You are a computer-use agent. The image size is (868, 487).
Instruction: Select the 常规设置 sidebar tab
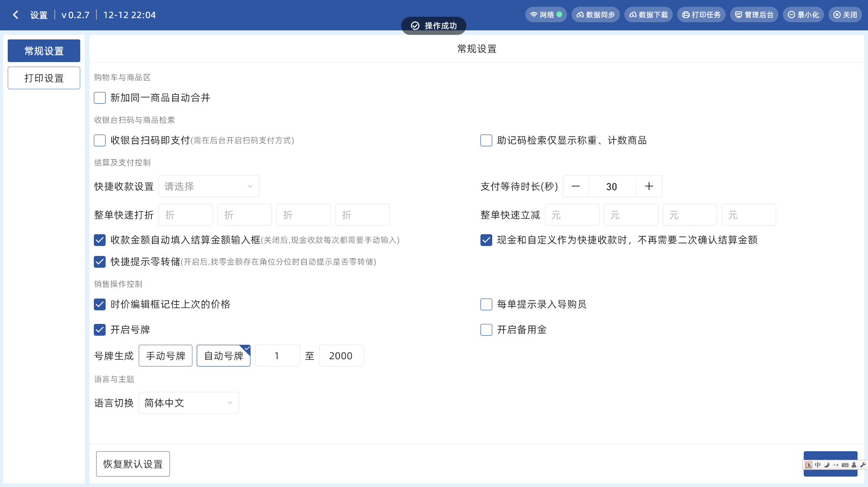tap(44, 51)
